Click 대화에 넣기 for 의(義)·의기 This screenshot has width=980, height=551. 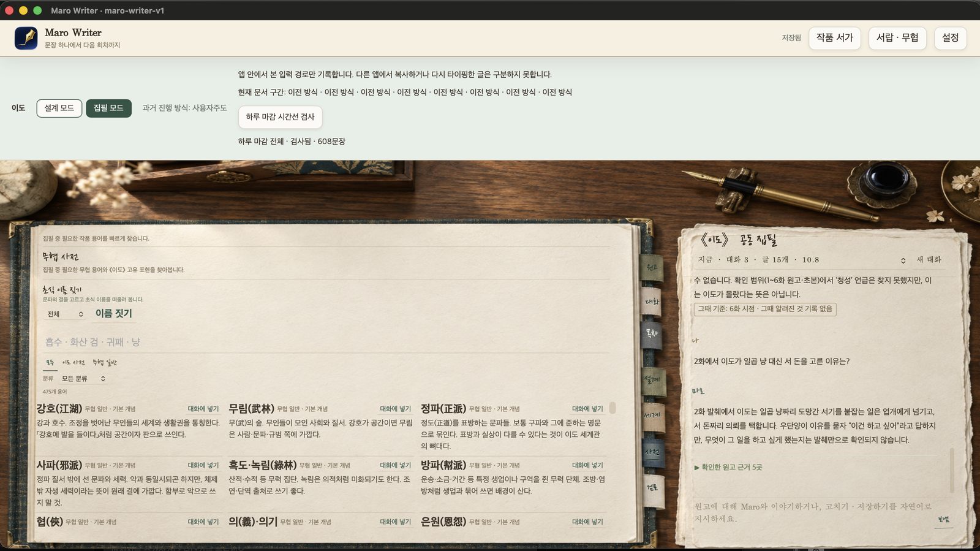click(396, 522)
